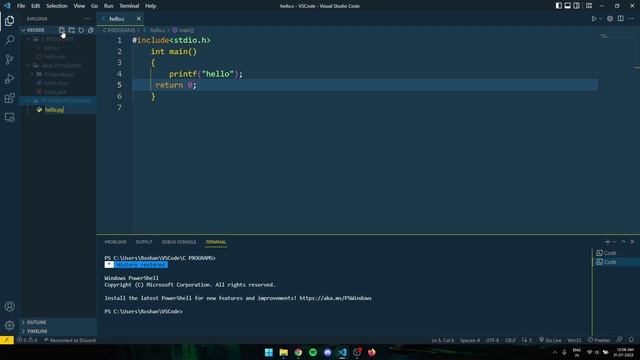Open the Remote Explorer view
Screen dimensions: 640x360
pyautogui.click(x=9, y=118)
